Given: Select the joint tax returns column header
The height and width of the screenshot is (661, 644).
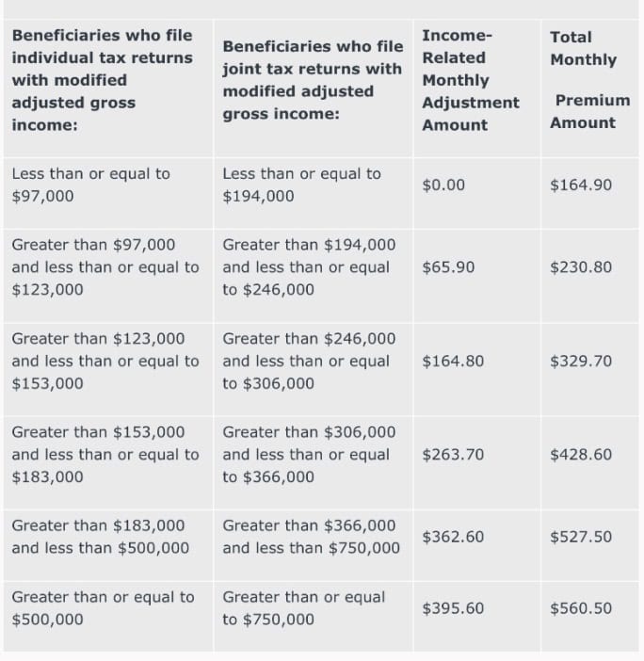Looking at the screenshot, I should 313,80.
